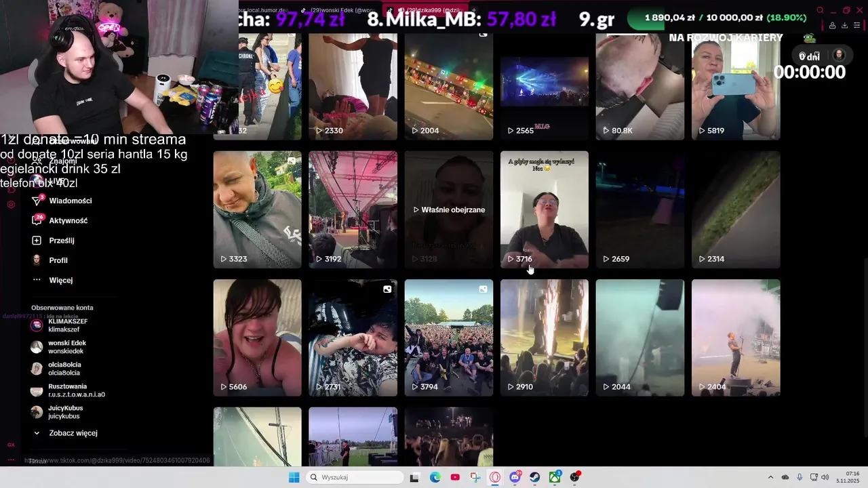
Task: Open video thumbnail with 2004 views
Action: pyautogui.click(x=448, y=87)
